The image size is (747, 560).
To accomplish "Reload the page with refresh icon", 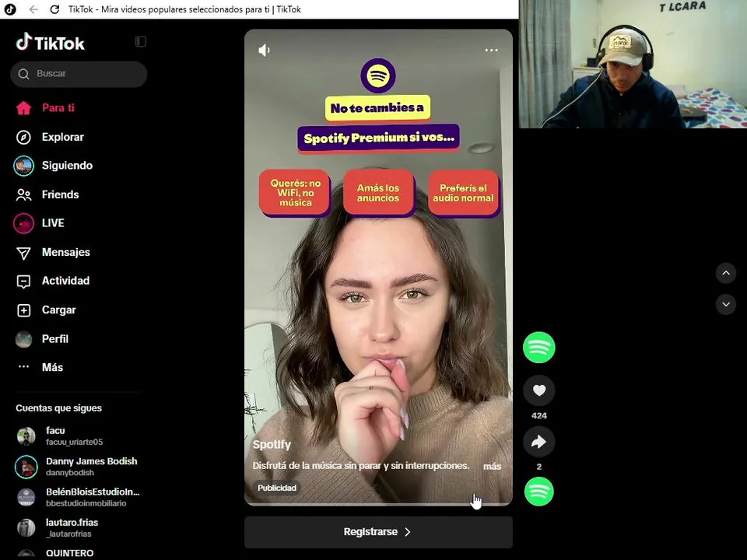I will point(54,9).
